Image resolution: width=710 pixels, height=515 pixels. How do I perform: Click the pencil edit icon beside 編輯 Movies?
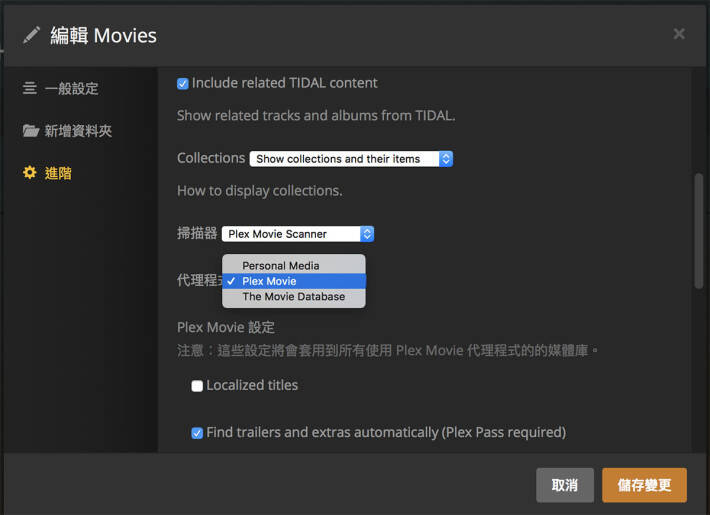31,35
